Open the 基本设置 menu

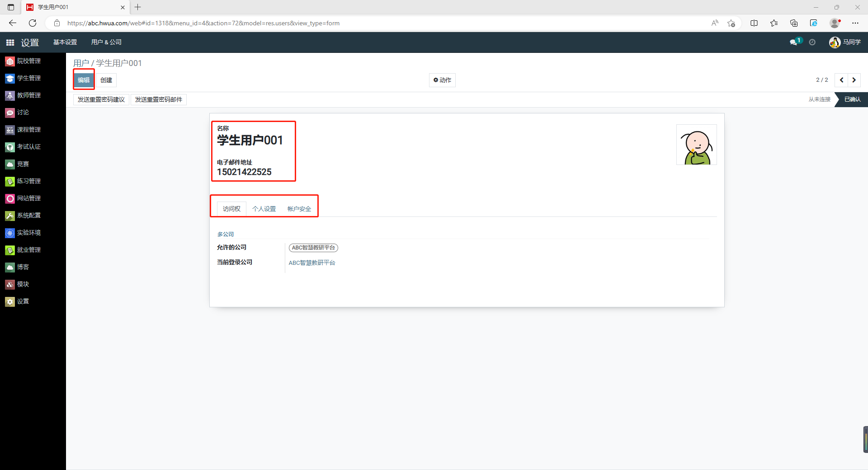65,42
